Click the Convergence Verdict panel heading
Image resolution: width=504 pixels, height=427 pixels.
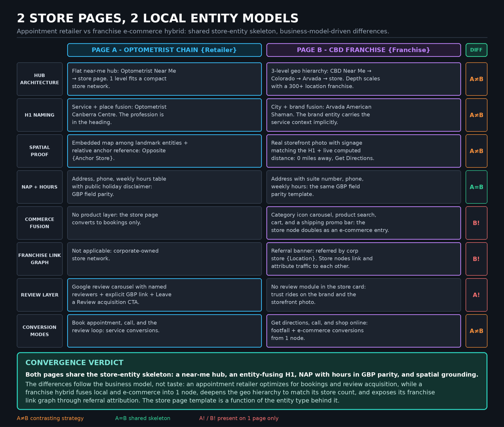pos(75,362)
